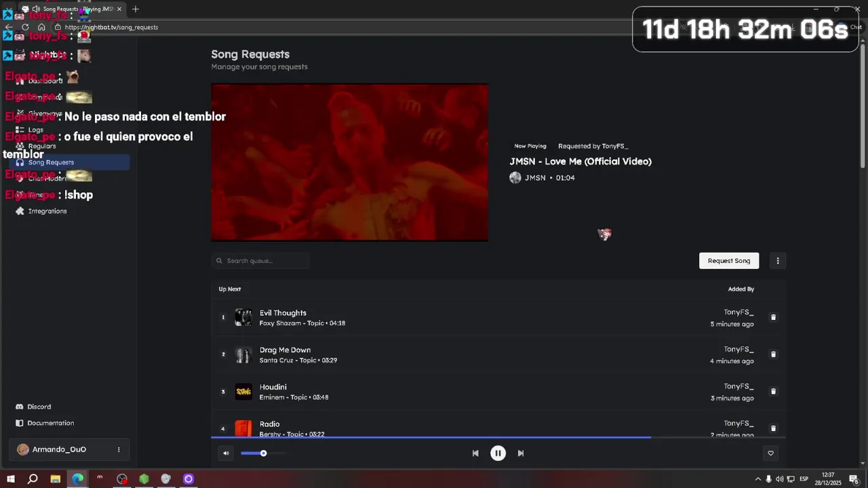Reload the page with the refresh icon

pyautogui.click(x=25, y=27)
